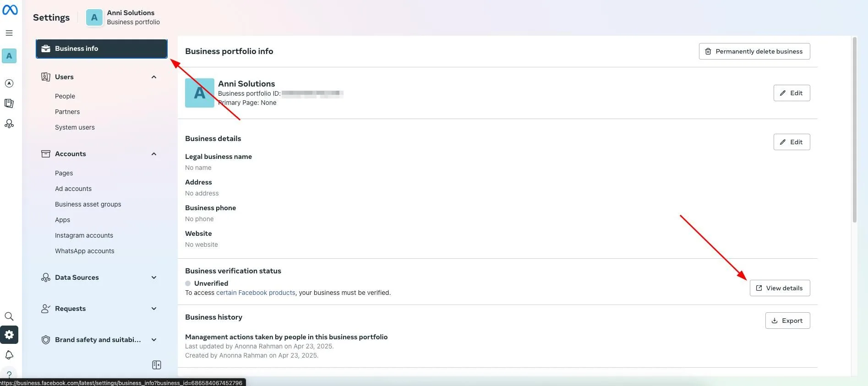Click the Business portfolio ID text
The height and width of the screenshot is (386, 868).
pyautogui.click(x=249, y=93)
